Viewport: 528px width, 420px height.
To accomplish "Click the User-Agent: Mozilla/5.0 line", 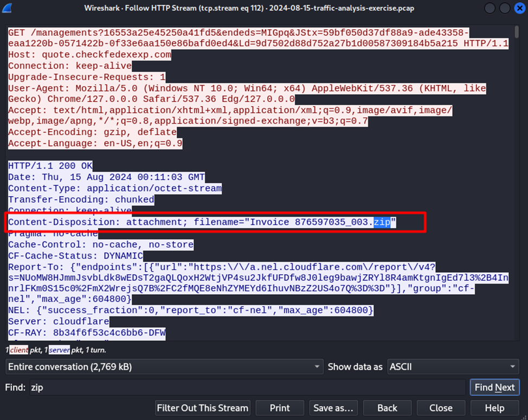I will pos(247,94).
